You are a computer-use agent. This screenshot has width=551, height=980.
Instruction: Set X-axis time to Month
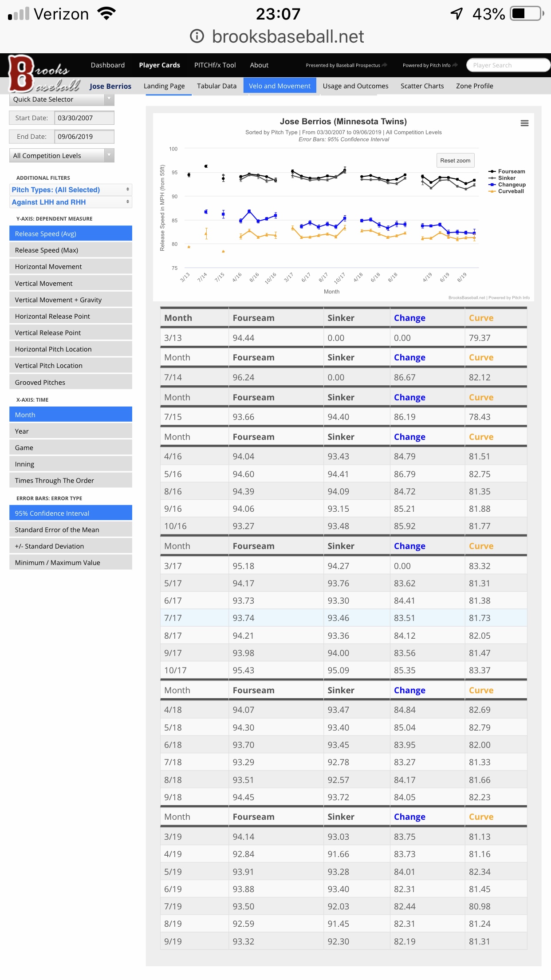[71, 415]
